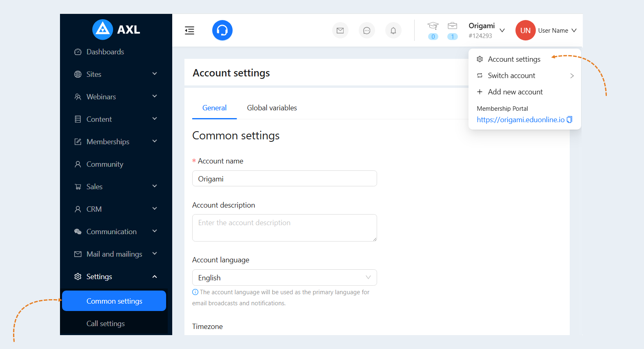Copy Membership Portal link with copy icon
Viewport: 644px width, 349px height.
[570, 119]
